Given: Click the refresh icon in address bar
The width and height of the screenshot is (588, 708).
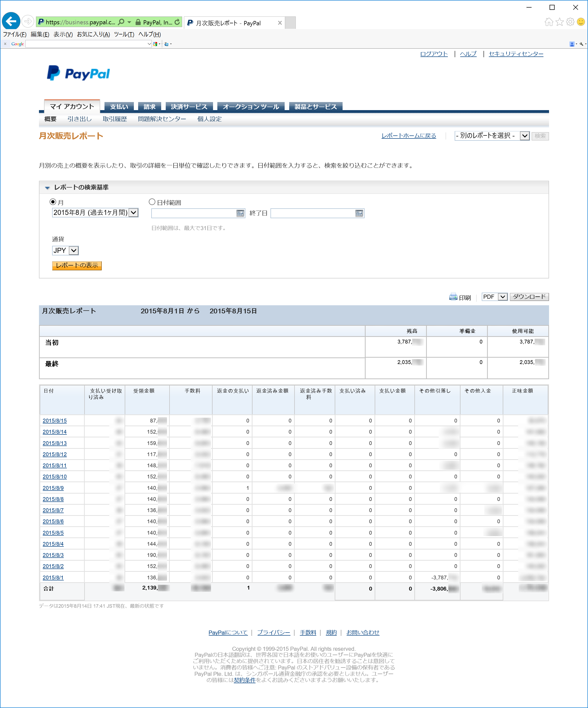Looking at the screenshot, I should pos(177,22).
